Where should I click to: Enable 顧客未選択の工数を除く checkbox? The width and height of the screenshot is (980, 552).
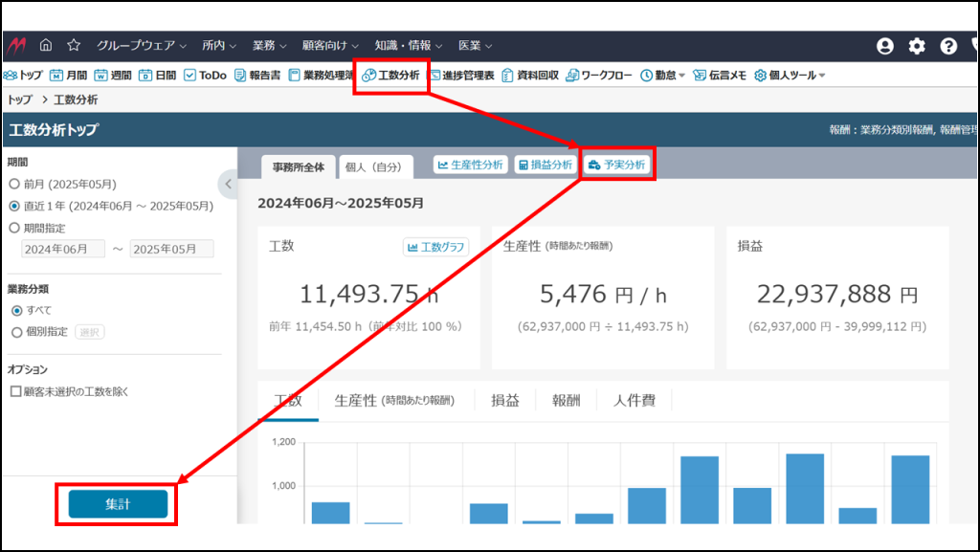[x=15, y=391]
